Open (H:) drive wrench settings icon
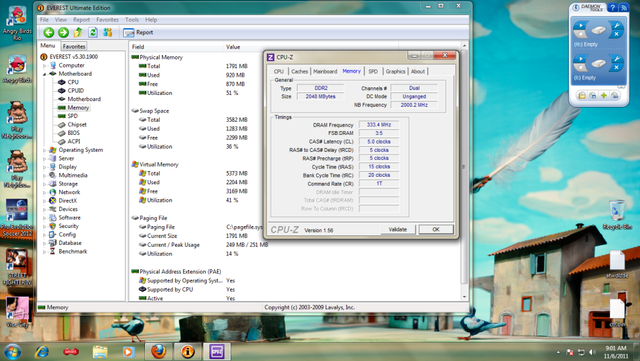640x361 pixels. [x=617, y=26]
